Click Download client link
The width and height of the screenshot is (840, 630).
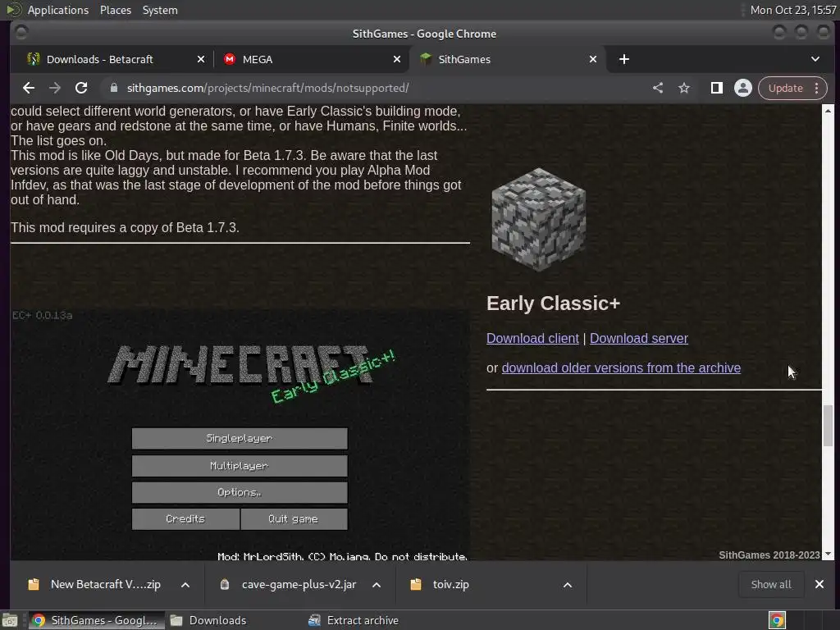click(x=532, y=339)
